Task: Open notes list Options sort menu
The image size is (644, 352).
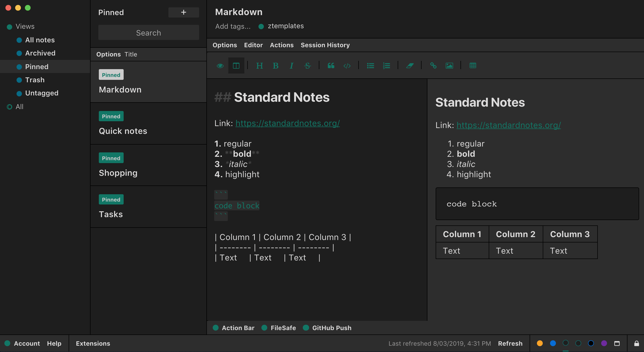Action: click(108, 54)
